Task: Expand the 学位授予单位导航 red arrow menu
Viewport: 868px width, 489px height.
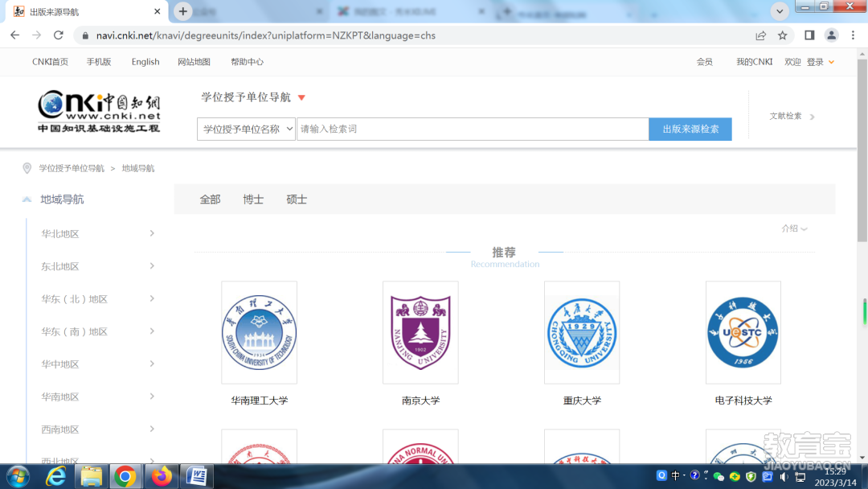Action: click(x=301, y=97)
